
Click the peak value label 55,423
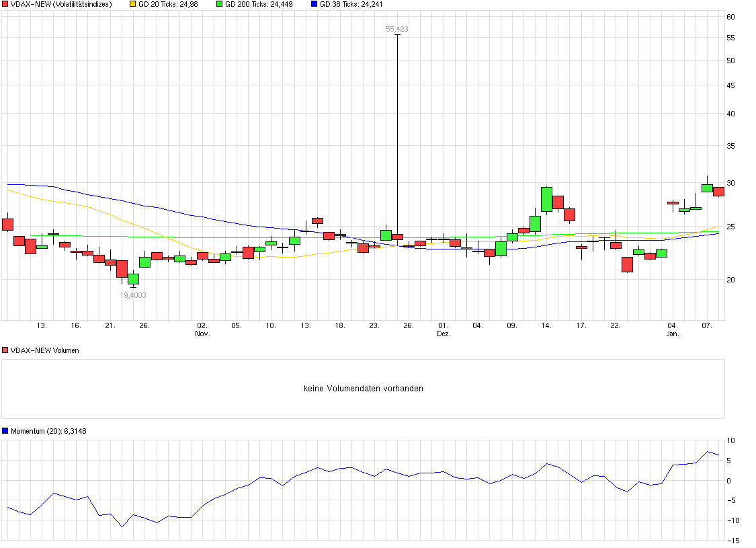tap(396, 29)
